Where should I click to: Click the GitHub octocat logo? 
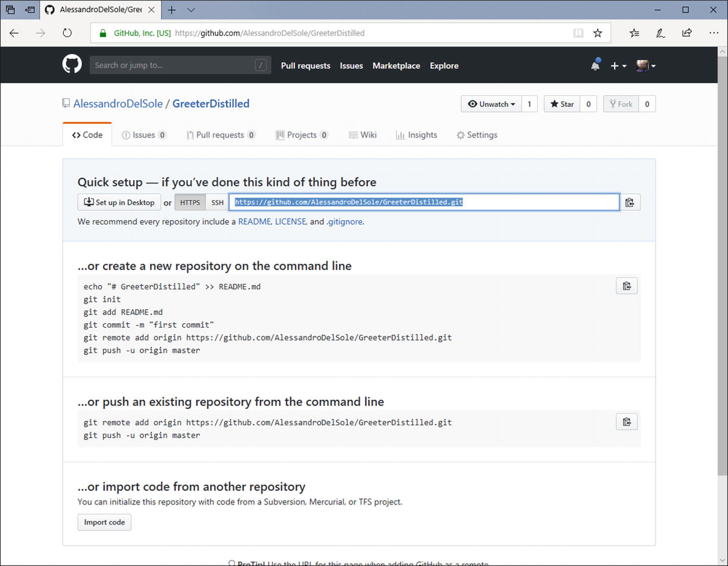pyautogui.click(x=72, y=65)
